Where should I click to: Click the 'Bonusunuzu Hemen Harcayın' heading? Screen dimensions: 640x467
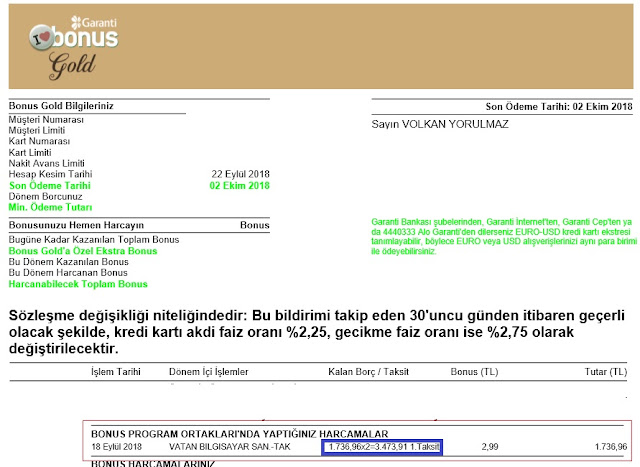coord(76,225)
